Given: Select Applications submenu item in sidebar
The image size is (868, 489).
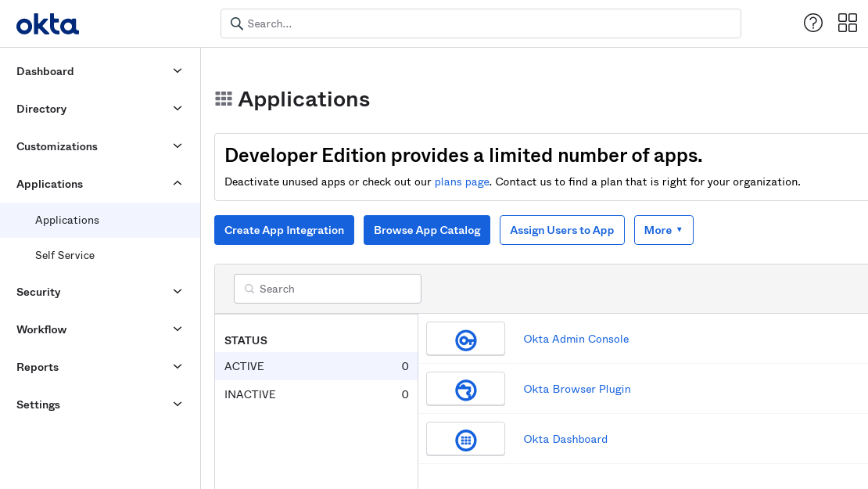Looking at the screenshot, I should tap(100, 220).
